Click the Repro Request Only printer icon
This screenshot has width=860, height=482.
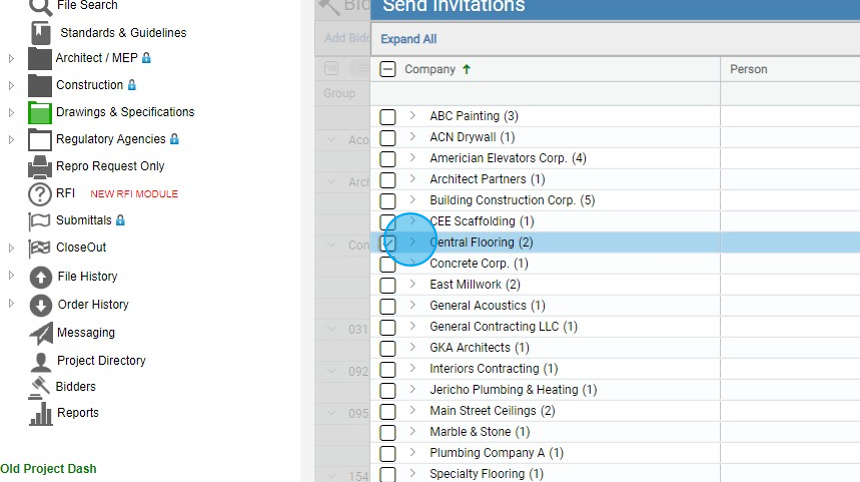pos(40,166)
